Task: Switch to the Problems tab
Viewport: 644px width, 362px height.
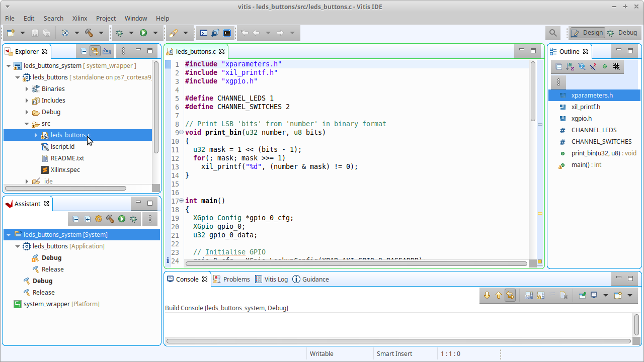Action: [231, 279]
